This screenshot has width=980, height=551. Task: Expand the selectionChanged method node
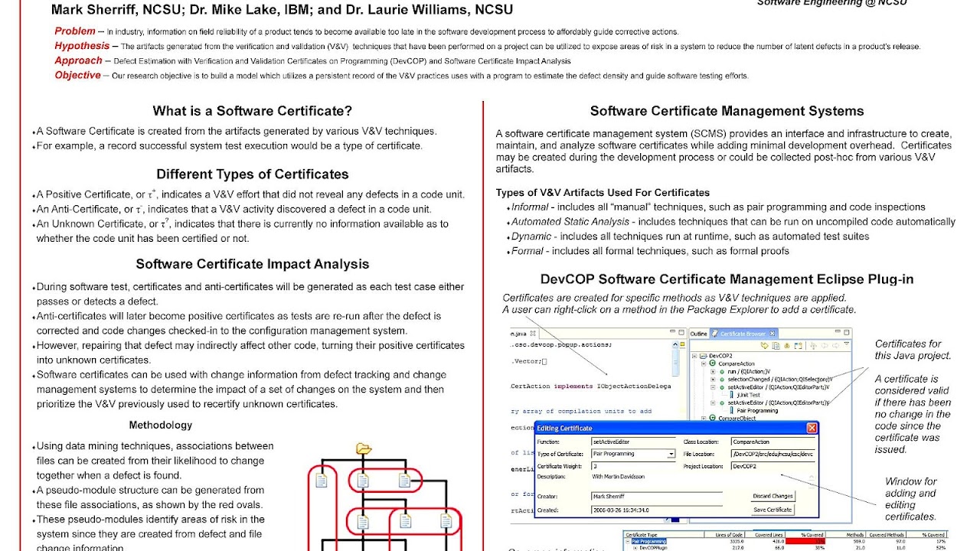713,380
